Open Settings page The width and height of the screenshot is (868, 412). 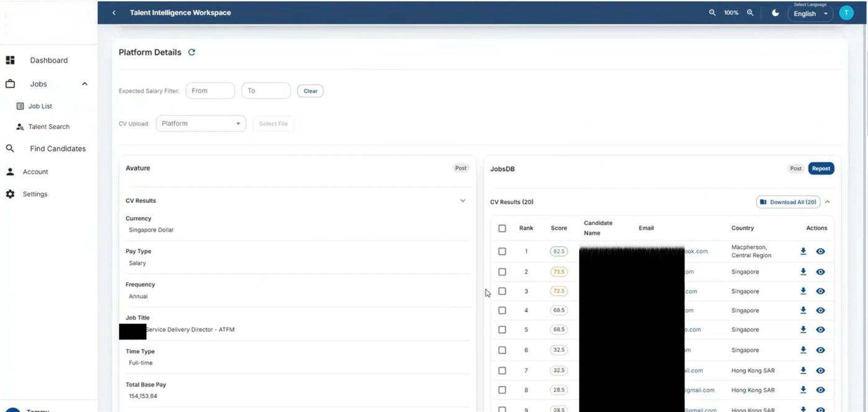(35, 194)
